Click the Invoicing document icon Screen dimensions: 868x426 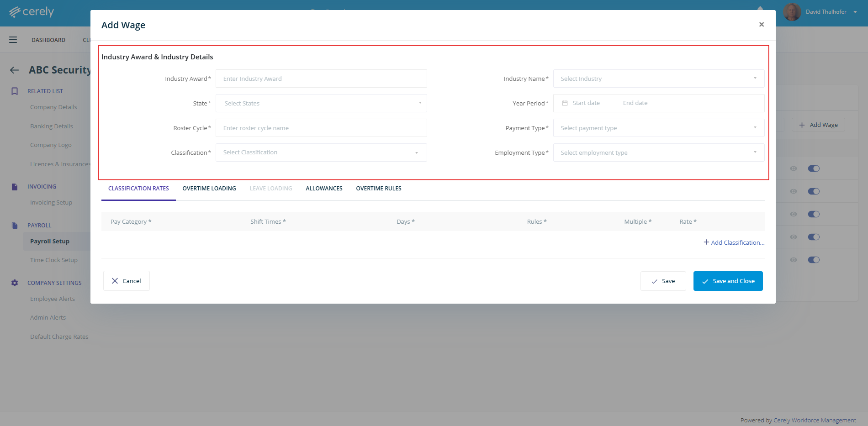15,187
